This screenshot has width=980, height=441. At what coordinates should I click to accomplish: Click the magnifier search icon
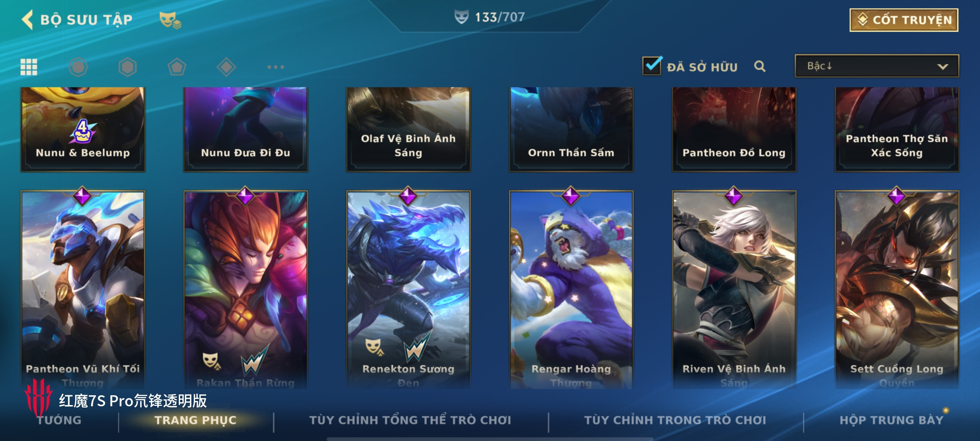(759, 66)
